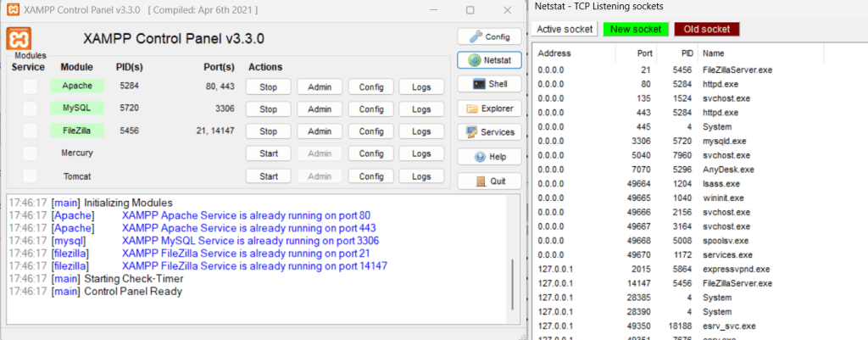Select the expressvpnd.exe row in Netstat
Screen dimensions: 868x340
pyautogui.click(x=699, y=269)
